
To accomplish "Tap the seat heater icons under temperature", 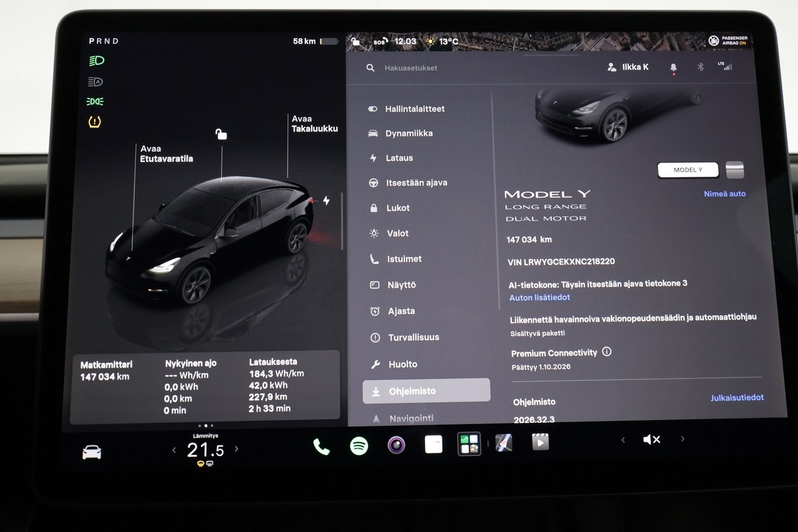I will 205,464.
